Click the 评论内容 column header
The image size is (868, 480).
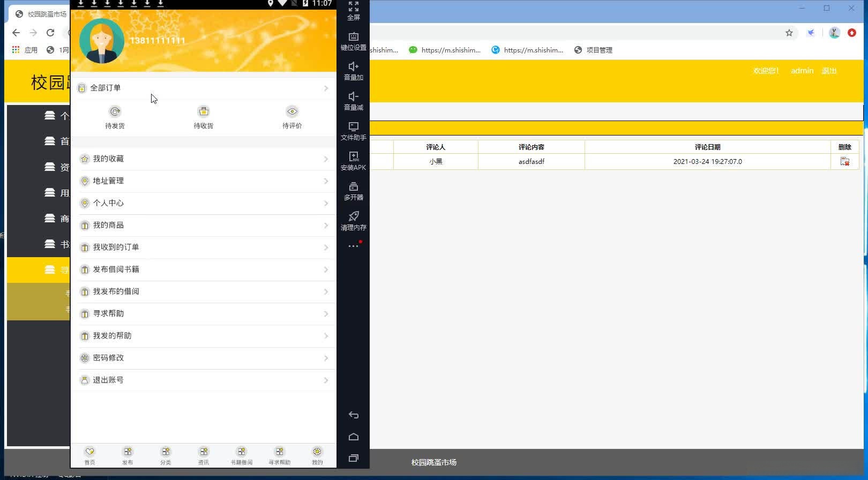tap(532, 147)
